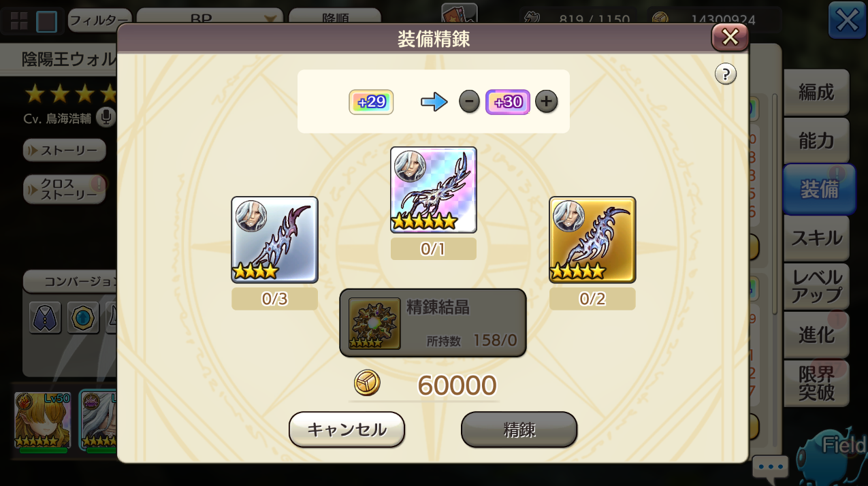Toggle the grid view layout icon
Screen dimensions: 868x486
coord(19,21)
